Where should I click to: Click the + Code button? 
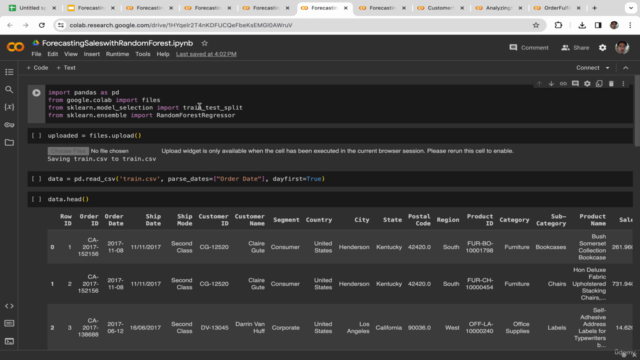tap(37, 68)
